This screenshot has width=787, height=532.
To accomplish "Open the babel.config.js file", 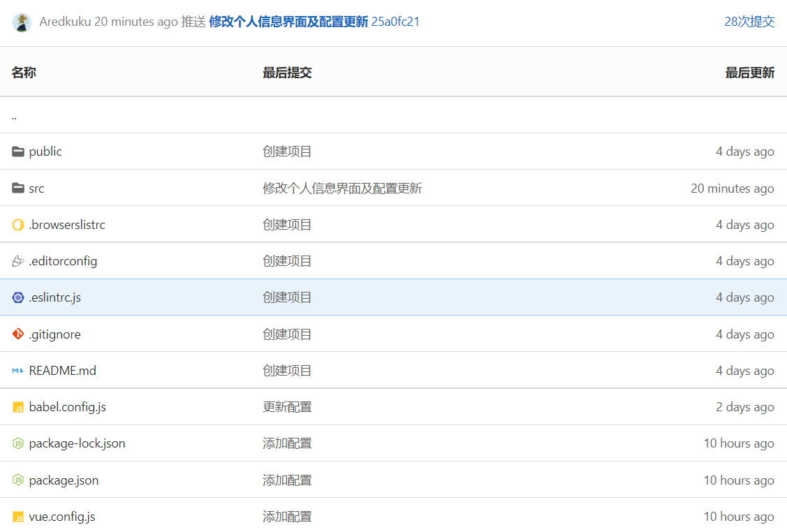I will 68,407.
